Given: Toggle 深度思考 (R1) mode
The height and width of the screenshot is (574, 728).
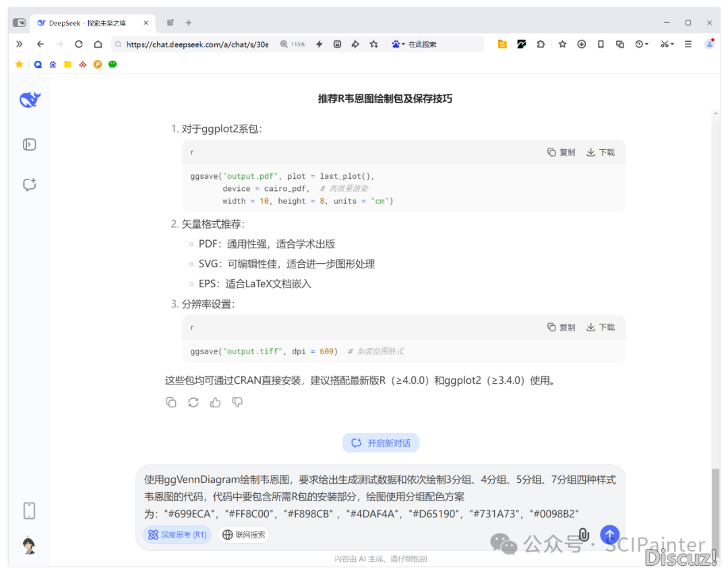Looking at the screenshot, I should click(x=177, y=535).
